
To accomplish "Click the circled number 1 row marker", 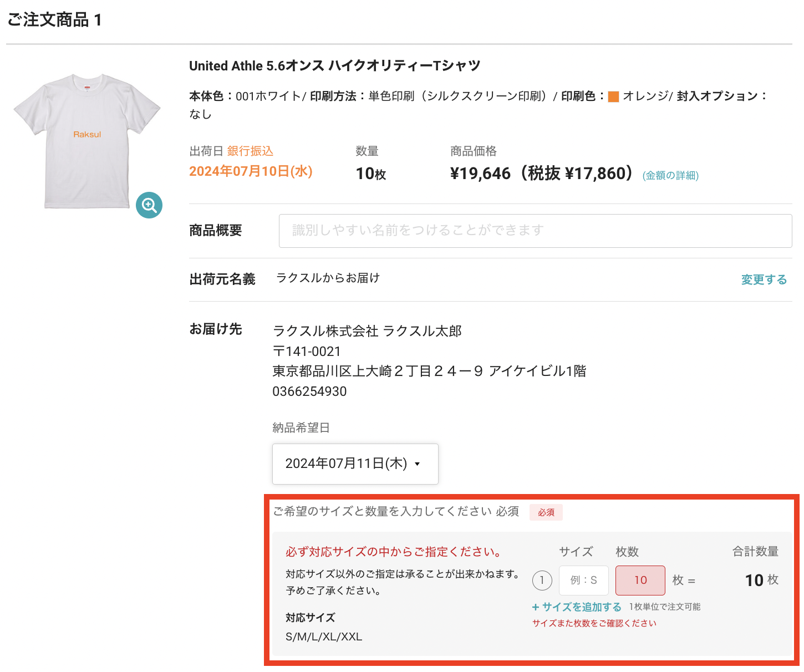I will [x=542, y=581].
